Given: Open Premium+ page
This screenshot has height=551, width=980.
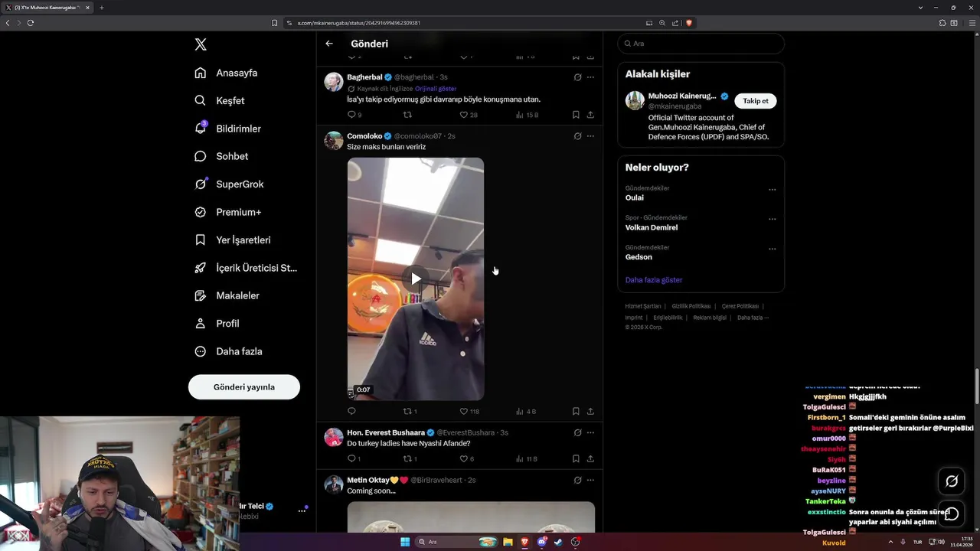Looking at the screenshot, I should point(227,212).
